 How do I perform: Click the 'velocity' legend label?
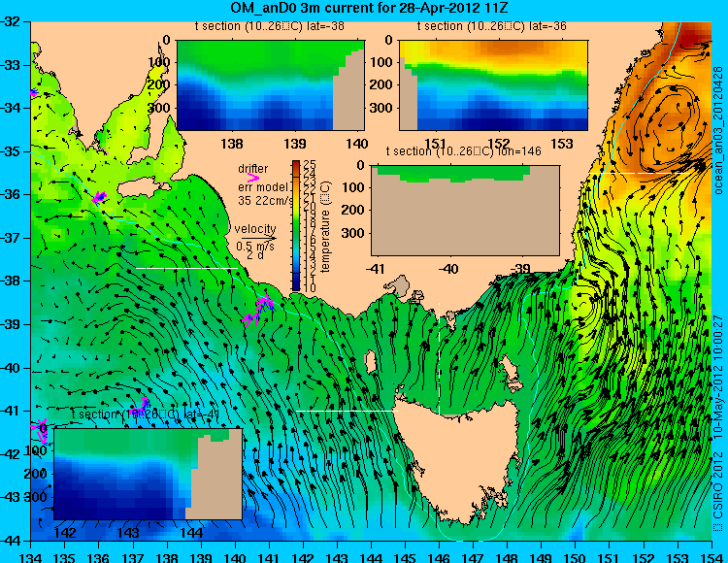pyautogui.click(x=255, y=229)
